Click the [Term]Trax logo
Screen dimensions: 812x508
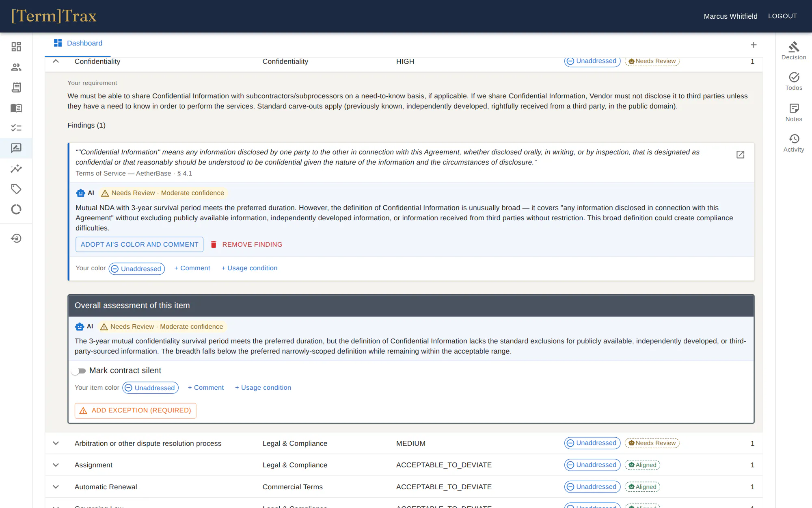[54, 16]
